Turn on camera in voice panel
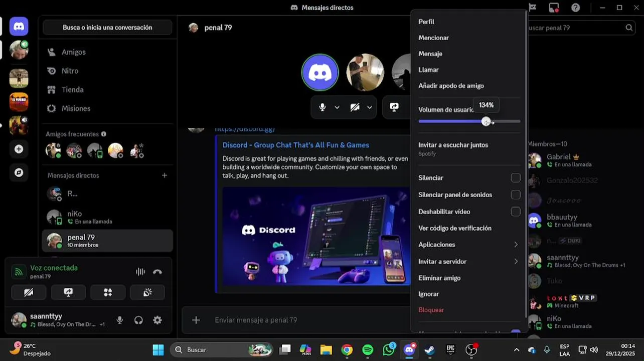 click(29, 292)
